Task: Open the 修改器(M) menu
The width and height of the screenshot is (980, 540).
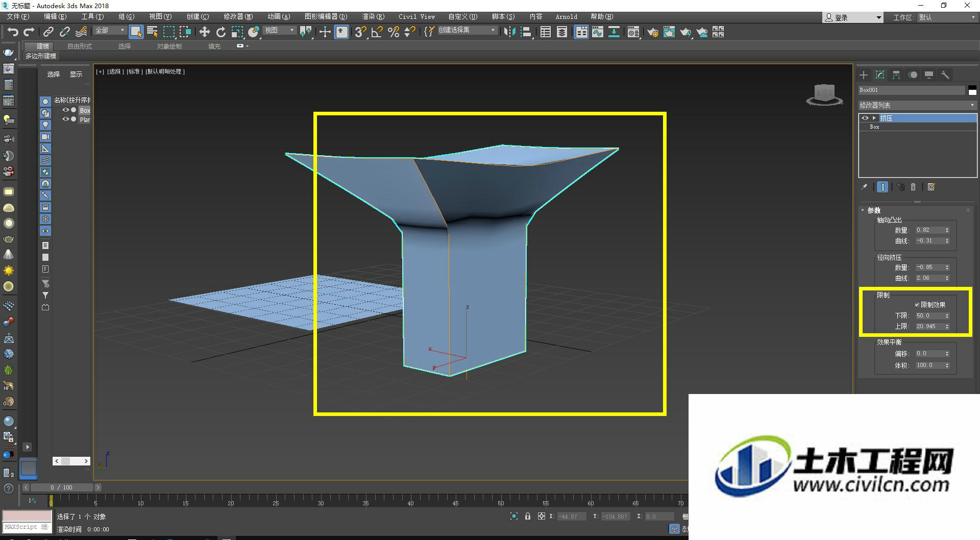Action: (x=238, y=17)
